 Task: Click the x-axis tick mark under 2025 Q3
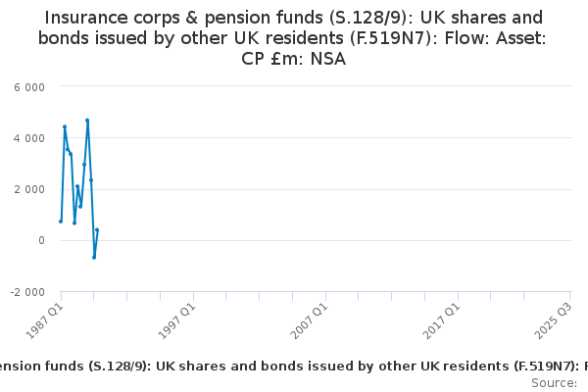point(570,296)
